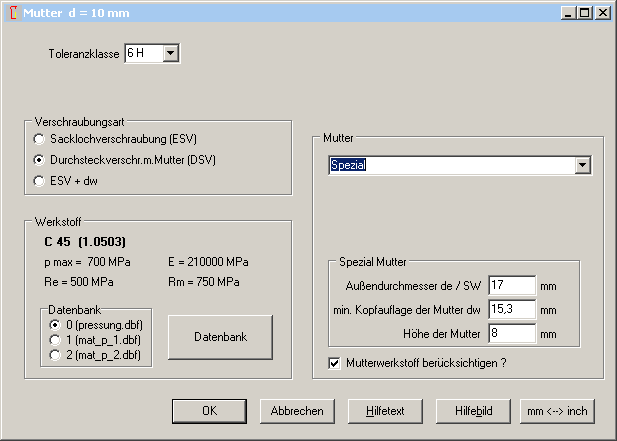Choose the ESV + dw option

(x=39, y=181)
